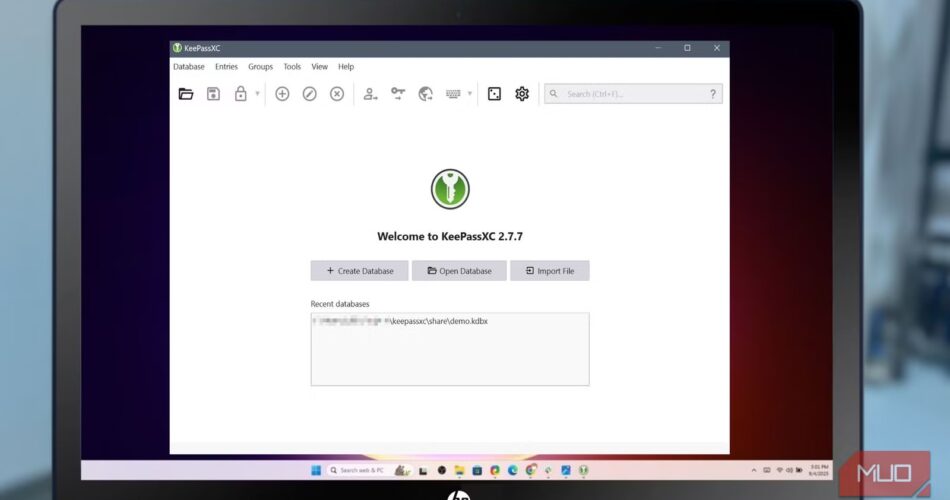The width and height of the screenshot is (950, 500).
Task: Open the Groups menu
Action: (x=260, y=67)
